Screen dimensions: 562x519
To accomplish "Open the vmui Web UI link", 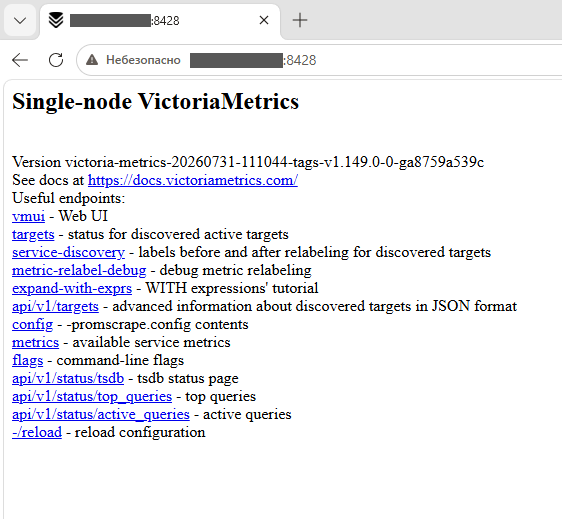I will coord(28,216).
